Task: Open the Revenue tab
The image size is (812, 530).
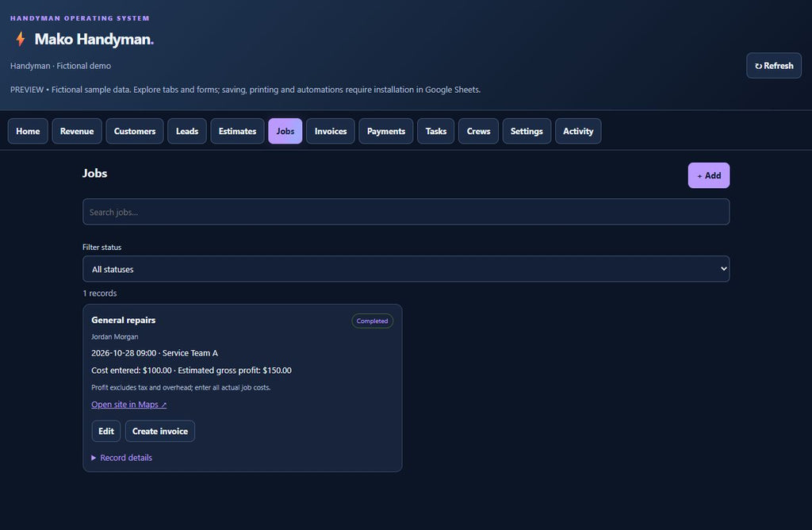Action: click(x=77, y=131)
